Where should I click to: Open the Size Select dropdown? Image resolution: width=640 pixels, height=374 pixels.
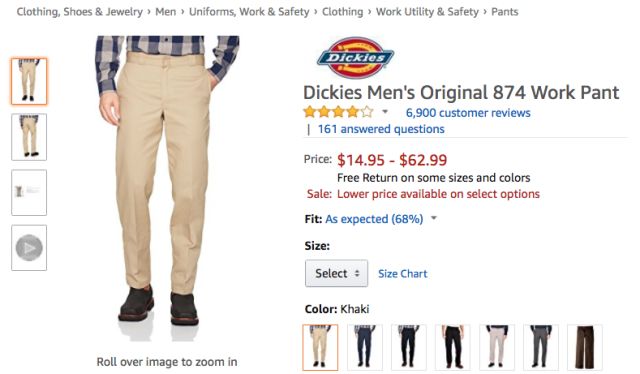coord(336,273)
